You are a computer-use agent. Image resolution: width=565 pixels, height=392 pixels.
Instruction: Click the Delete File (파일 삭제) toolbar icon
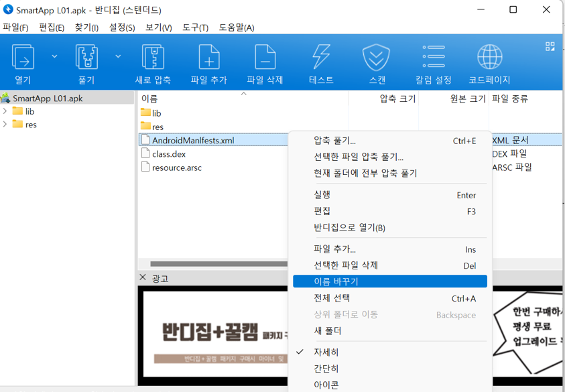265,56
